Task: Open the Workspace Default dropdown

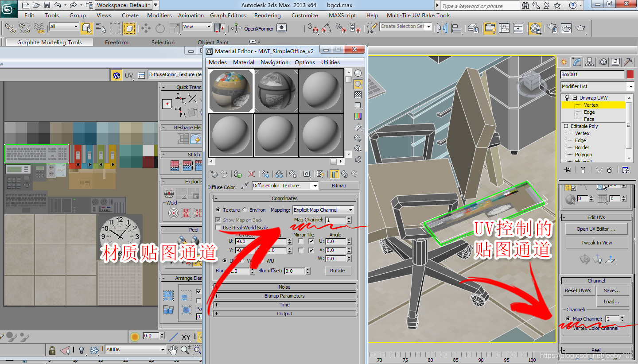Action: tap(124, 5)
